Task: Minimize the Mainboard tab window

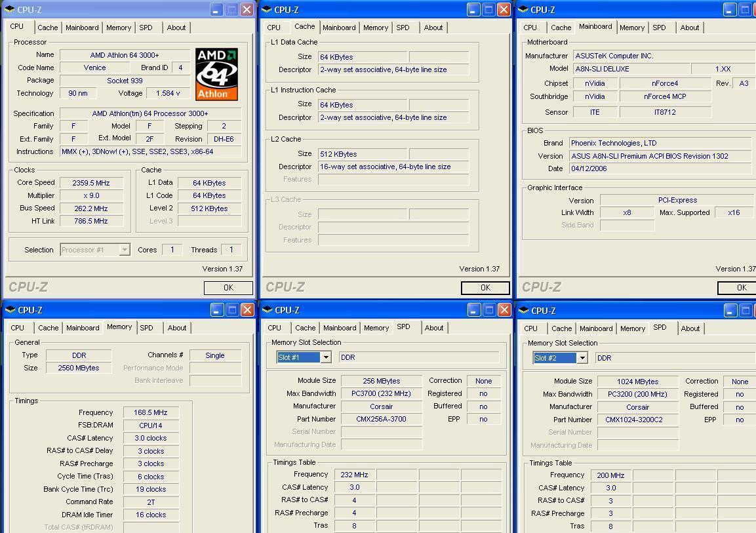Action: (730, 10)
